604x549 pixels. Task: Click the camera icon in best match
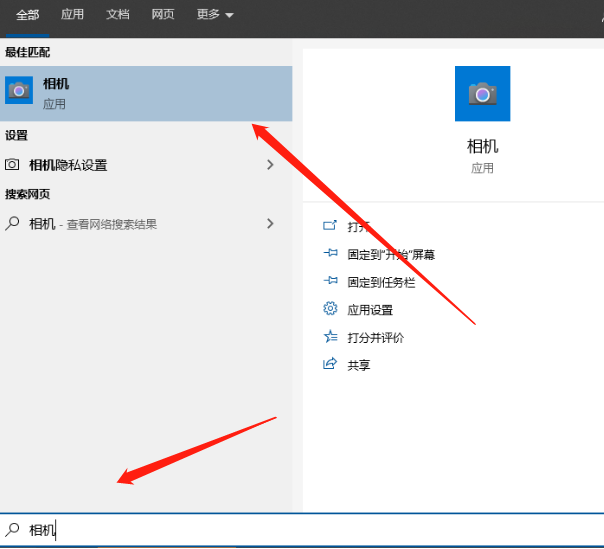click(x=19, y=90)
